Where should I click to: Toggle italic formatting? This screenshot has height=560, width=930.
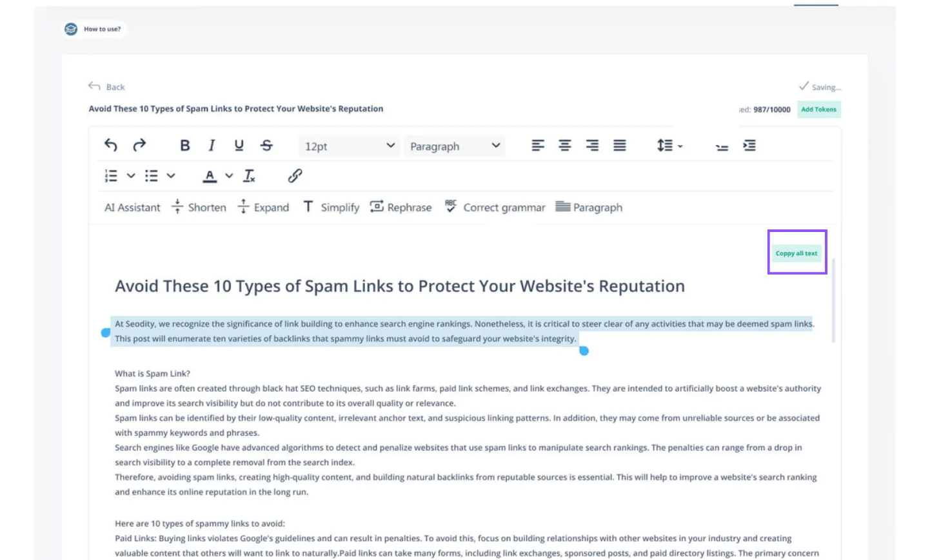pyautogui.click(x=212, y=146)
